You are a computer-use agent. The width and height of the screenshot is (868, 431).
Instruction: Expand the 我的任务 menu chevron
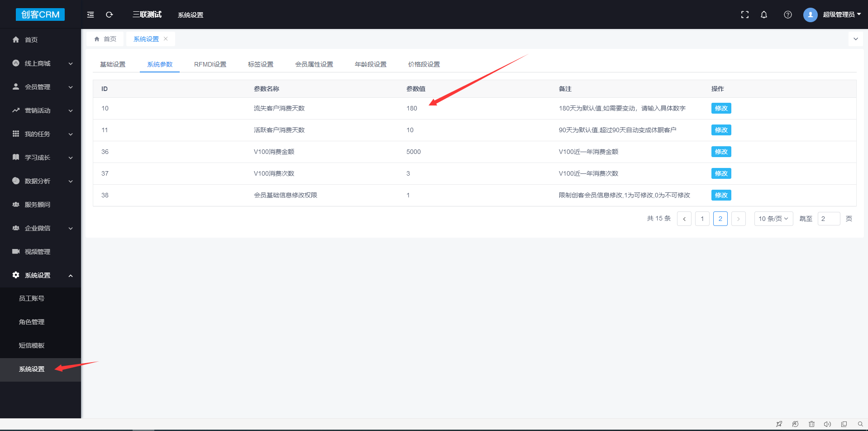(71, 134)
